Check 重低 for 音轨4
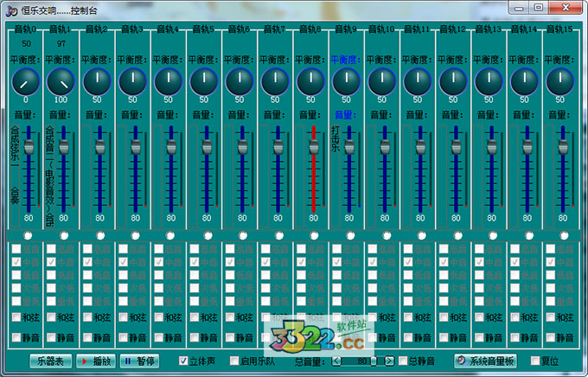 coord(158,301)
